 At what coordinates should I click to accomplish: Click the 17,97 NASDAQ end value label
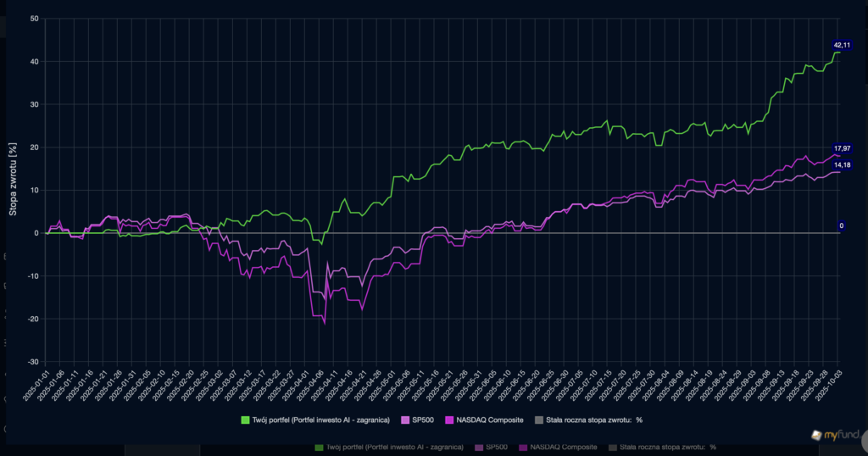(x=842, y=148)
